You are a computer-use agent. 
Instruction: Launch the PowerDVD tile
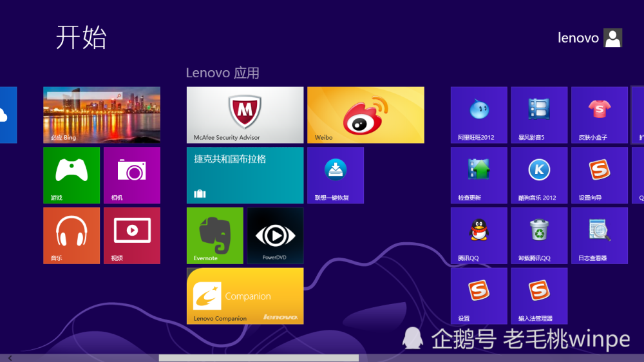click(x=275, y=236)
